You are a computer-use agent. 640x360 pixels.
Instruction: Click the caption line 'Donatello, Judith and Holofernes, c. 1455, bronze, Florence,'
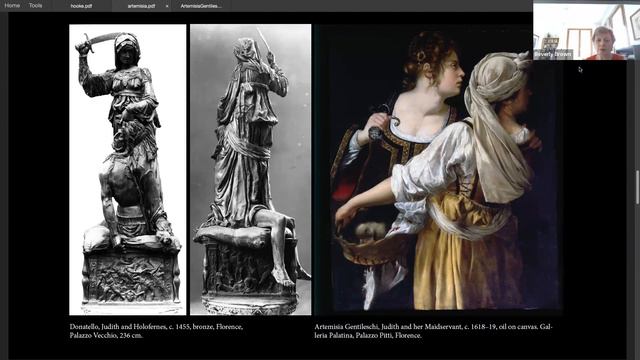pos(156,327)
